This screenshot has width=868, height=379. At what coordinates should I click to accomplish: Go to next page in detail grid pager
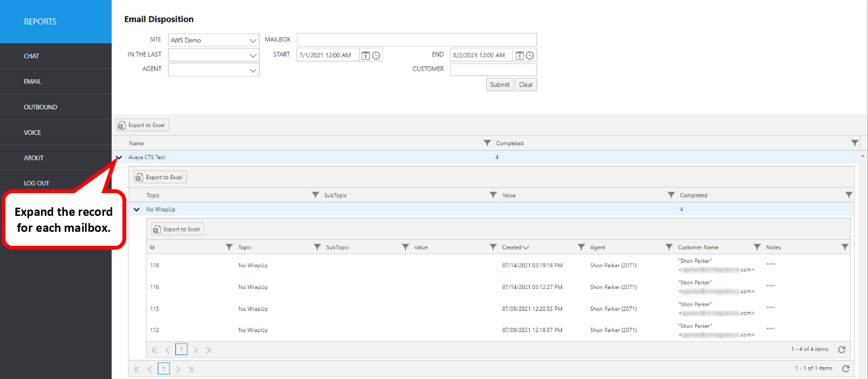click(195, 350)
